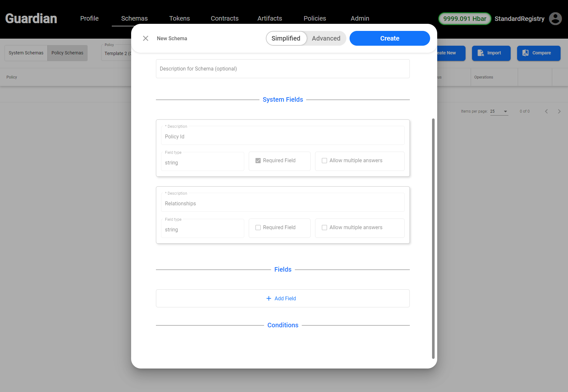Open the Items per page dropdown
568x392 pixels.
[499, 111]
